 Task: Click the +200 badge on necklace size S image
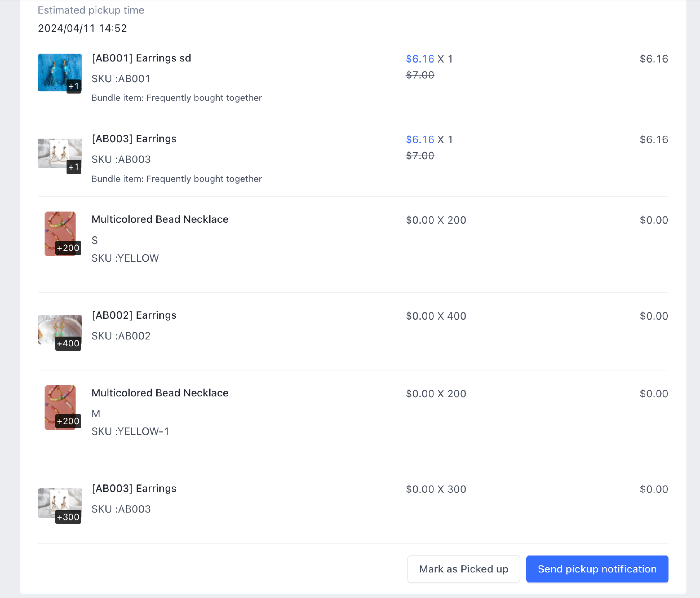68,248
